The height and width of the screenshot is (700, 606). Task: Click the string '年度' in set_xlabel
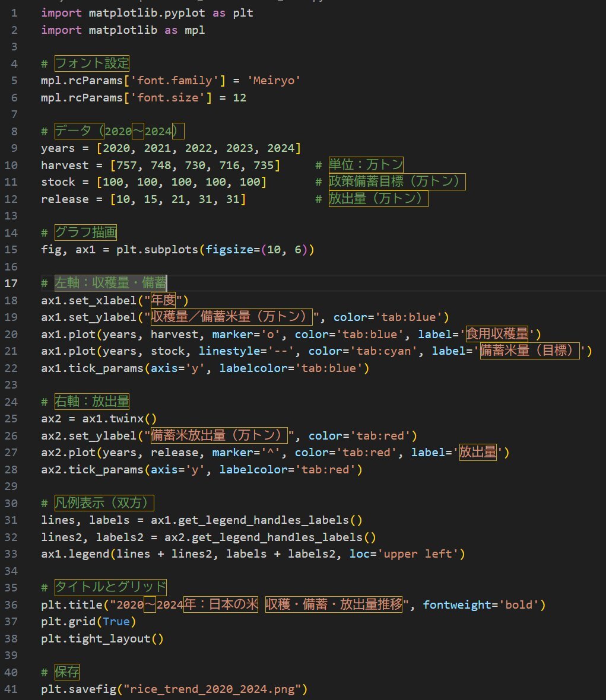163,300
